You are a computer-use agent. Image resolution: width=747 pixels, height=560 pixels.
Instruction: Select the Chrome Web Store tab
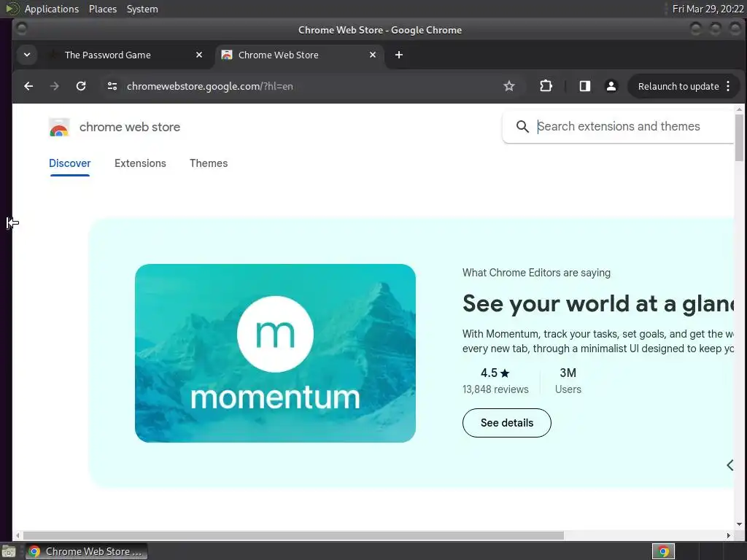(x=279, y=55)
